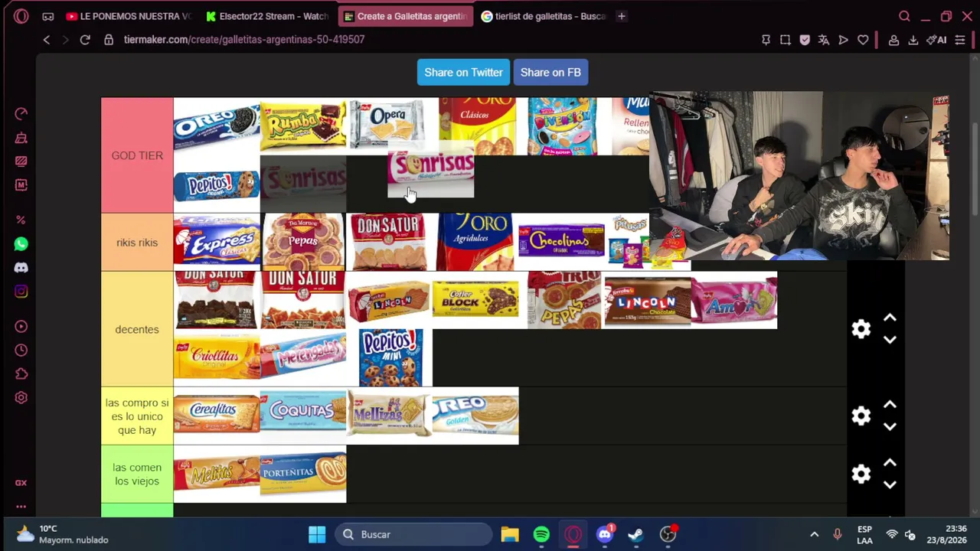Click the translate page icon
Screen dimensions: 980x551
pos(824,40)
